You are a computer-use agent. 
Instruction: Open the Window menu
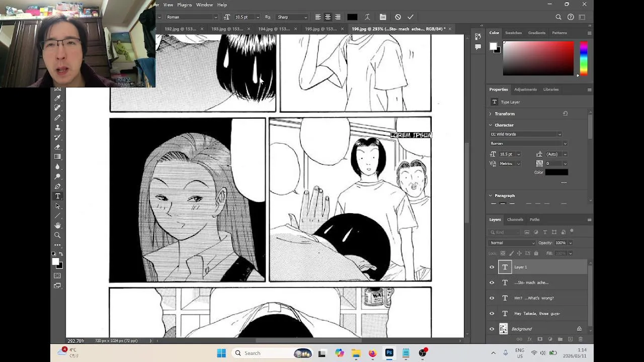coord(204,5)
